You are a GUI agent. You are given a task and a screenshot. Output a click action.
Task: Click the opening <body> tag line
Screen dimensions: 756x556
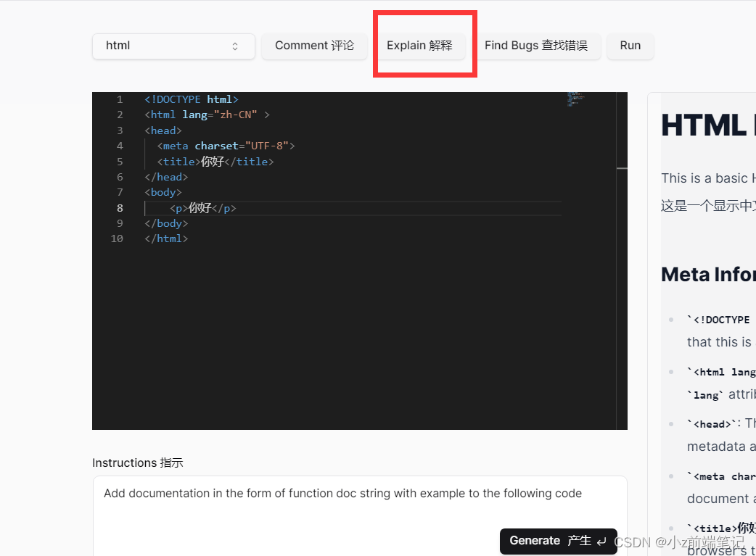[163, 192]
